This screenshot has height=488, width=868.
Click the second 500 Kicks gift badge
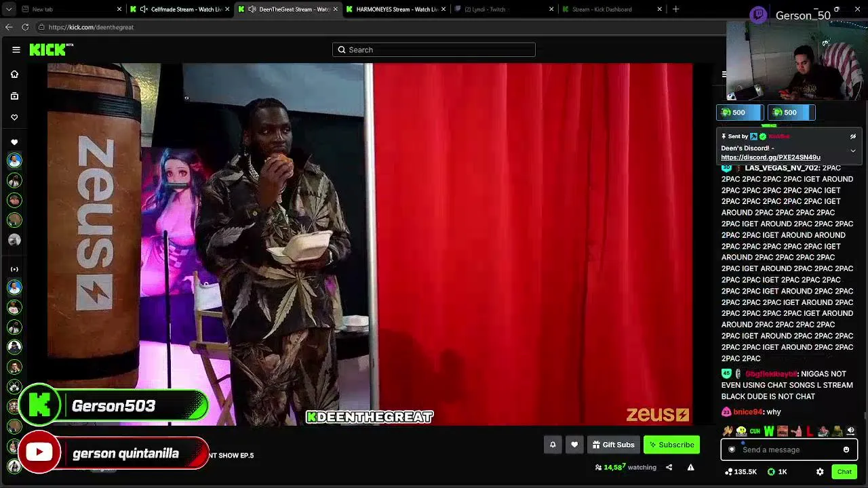pyautogui.click(x=791, y=113)
